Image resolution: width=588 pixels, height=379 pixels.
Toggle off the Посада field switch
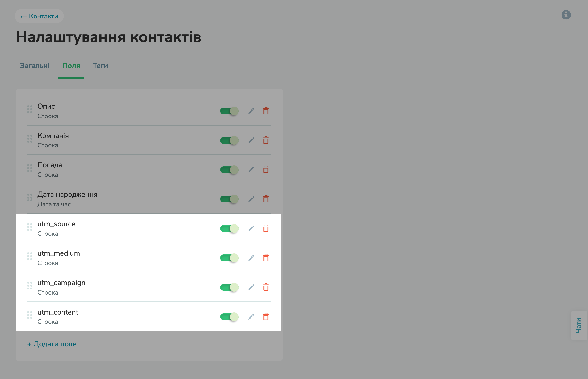229,170
